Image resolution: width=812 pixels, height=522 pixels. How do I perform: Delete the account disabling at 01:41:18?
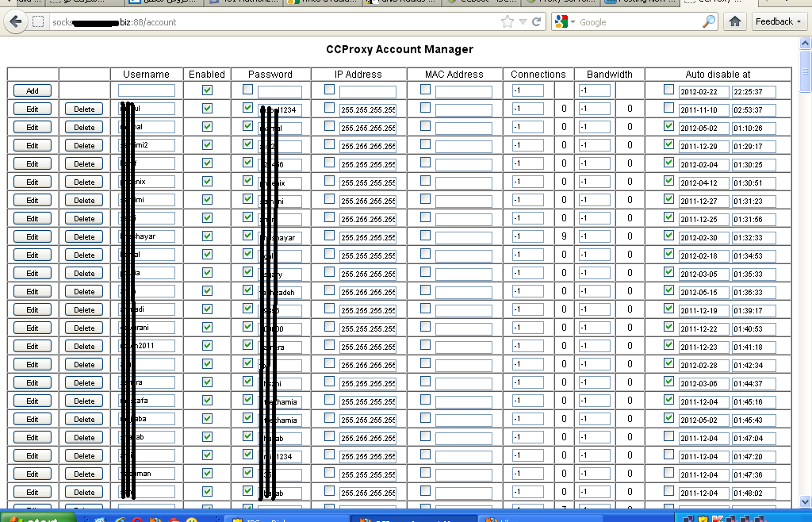pos(84,347)
